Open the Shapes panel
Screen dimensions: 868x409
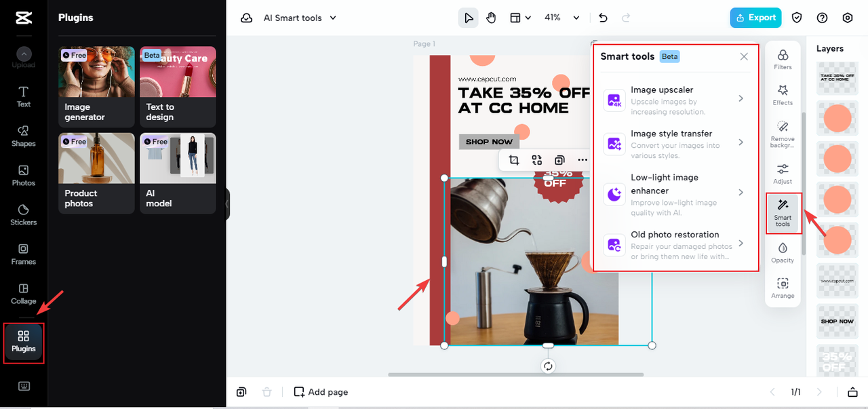pyautogui.click(x=24, y=136)
